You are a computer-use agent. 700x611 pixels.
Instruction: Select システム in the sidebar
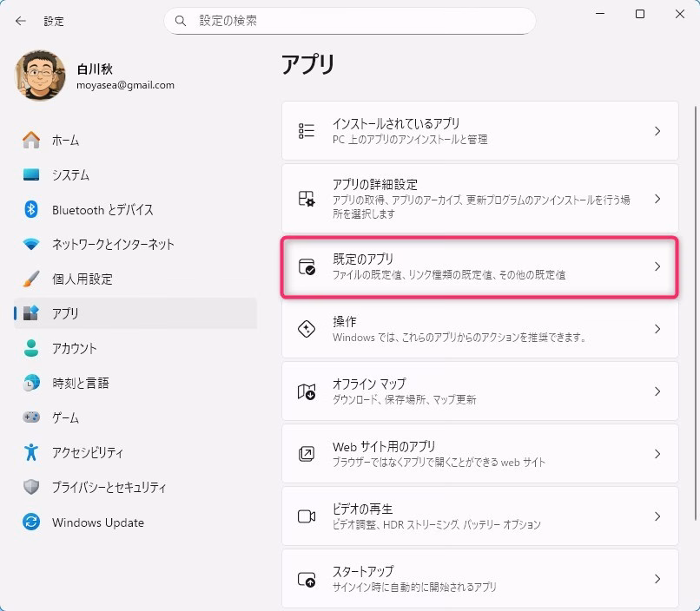[x=135, y=174]
